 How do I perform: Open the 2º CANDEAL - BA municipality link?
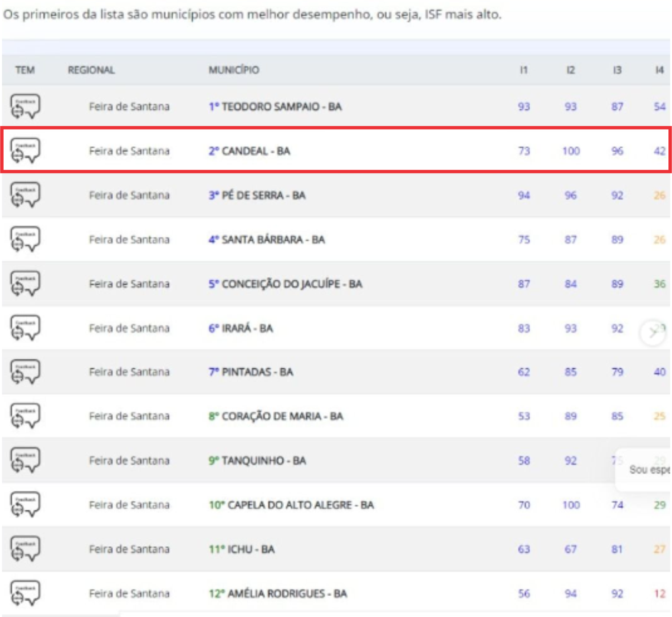coord(249,151)
